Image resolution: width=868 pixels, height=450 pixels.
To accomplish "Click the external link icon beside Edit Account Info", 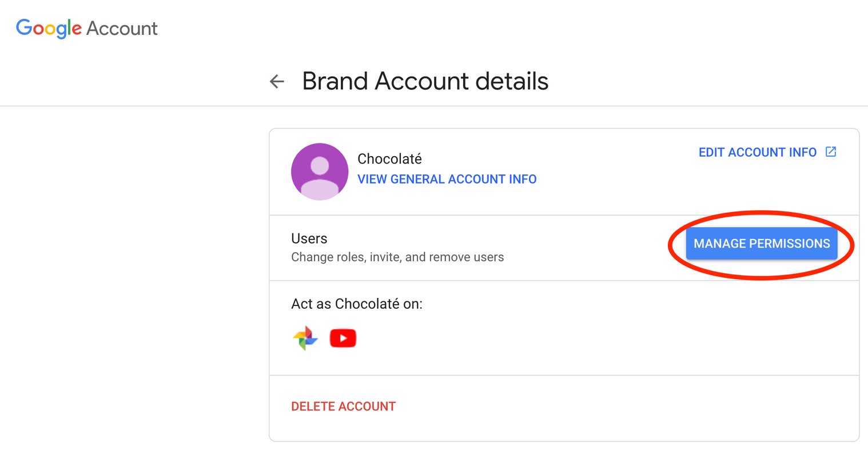I will tap(831, 152).
